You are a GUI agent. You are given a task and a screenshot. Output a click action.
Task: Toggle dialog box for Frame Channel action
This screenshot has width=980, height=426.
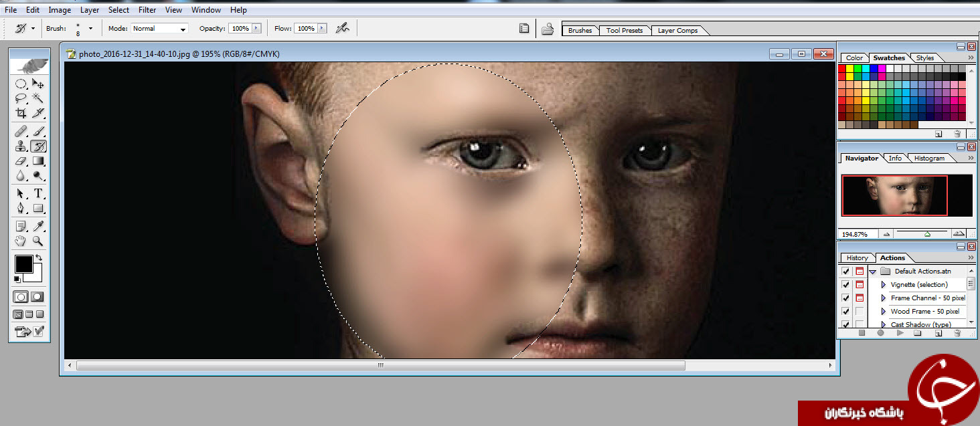(860, 298)
